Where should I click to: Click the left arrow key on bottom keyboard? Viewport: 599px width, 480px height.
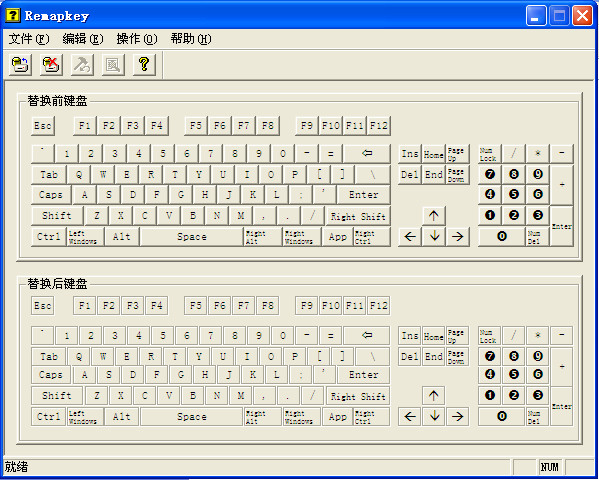click(410, 417)
